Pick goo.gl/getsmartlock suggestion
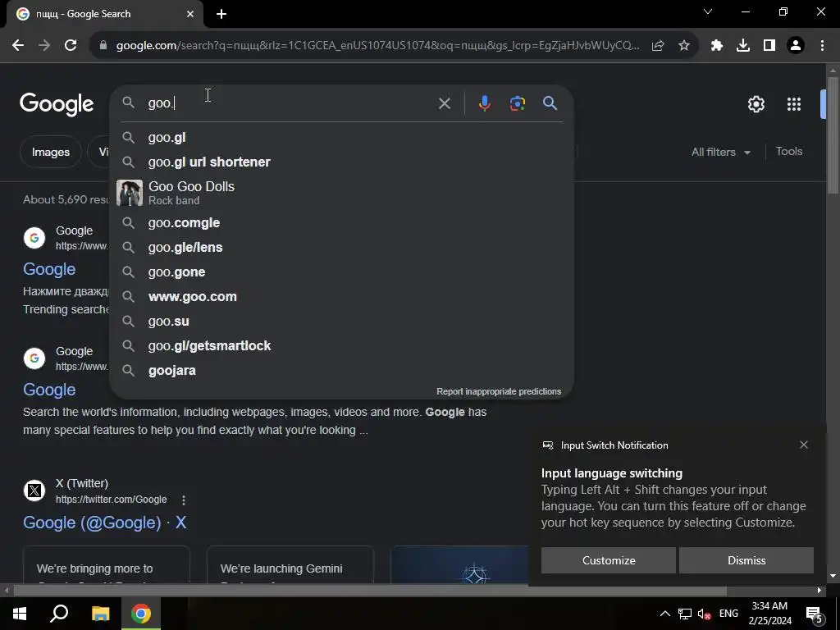 pyautogui.click(x=341, y=346)
